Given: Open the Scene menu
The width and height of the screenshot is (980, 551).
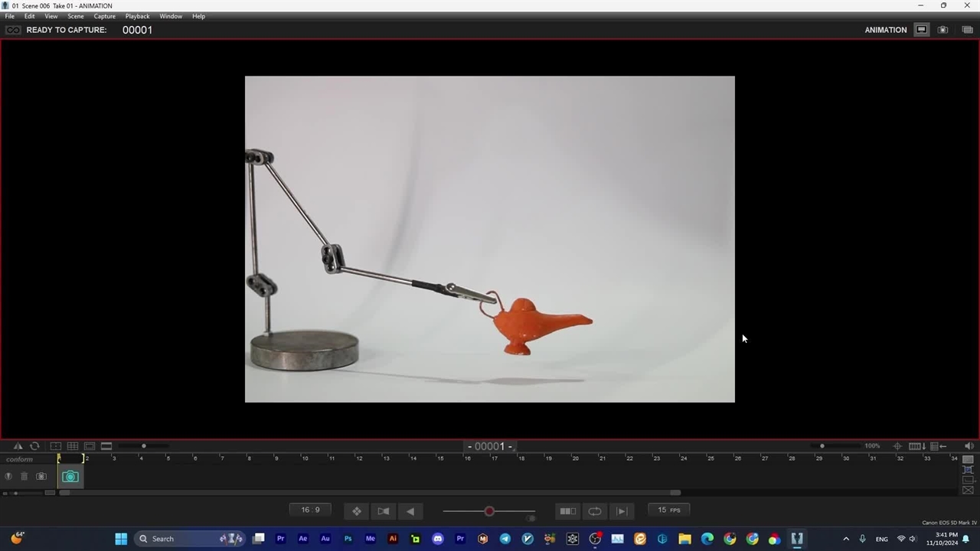Looking at the screenshot, I should coord(75,16).
